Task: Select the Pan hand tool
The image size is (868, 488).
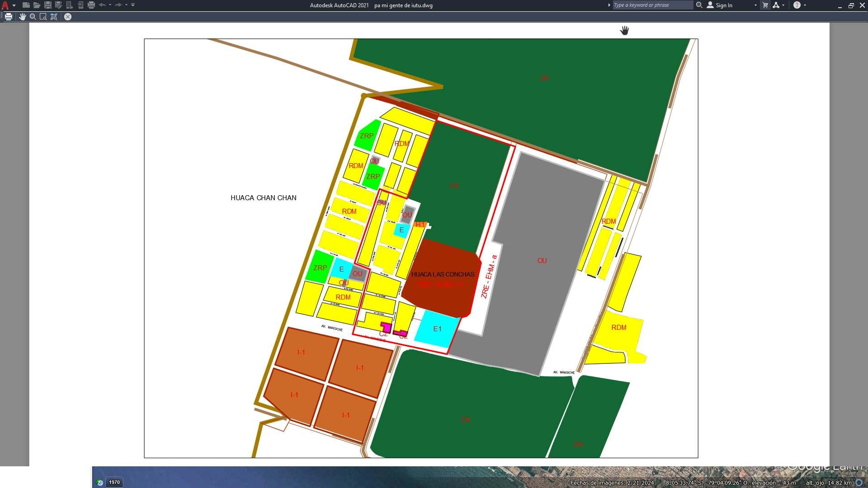Action: (22, 17)
